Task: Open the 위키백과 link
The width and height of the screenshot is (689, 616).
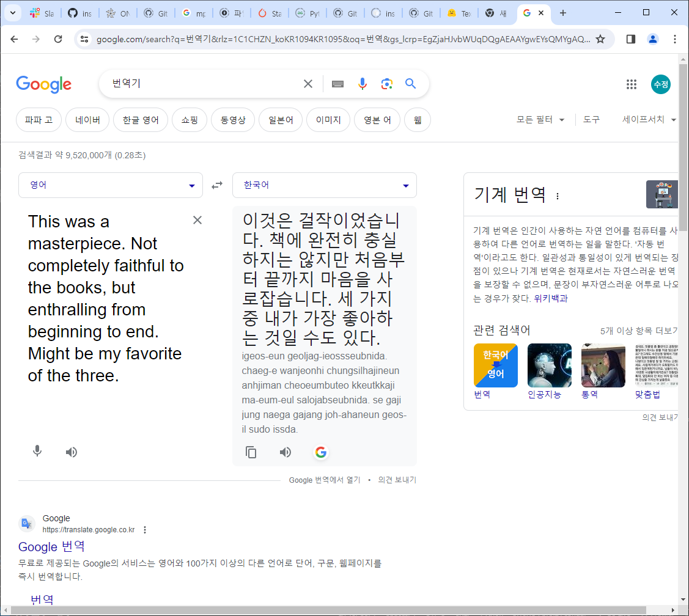Action: [551, 298]
